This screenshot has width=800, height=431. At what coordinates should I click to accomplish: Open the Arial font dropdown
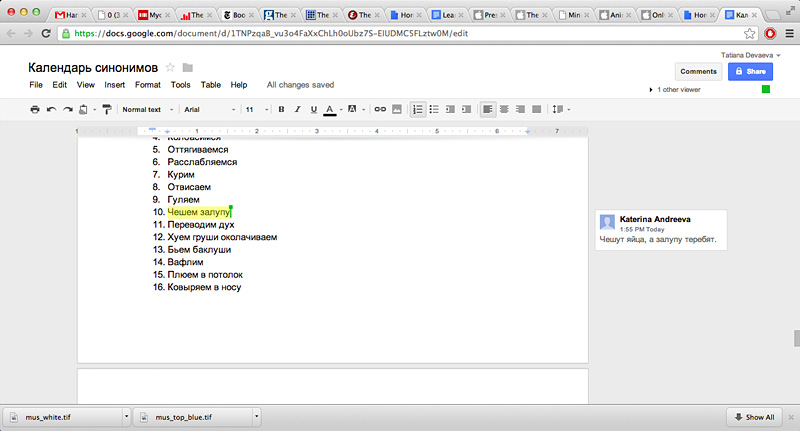(x=207, y=109)
